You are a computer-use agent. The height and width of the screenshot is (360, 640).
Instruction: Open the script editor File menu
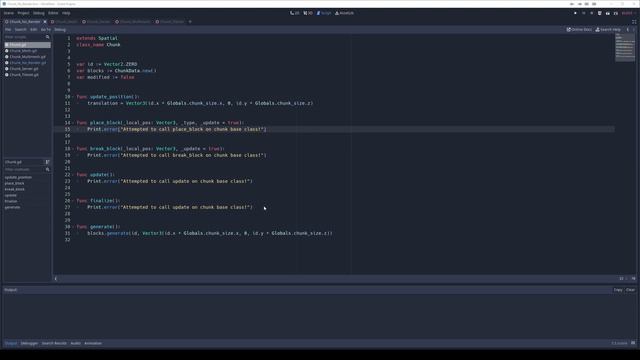point(8,29)
